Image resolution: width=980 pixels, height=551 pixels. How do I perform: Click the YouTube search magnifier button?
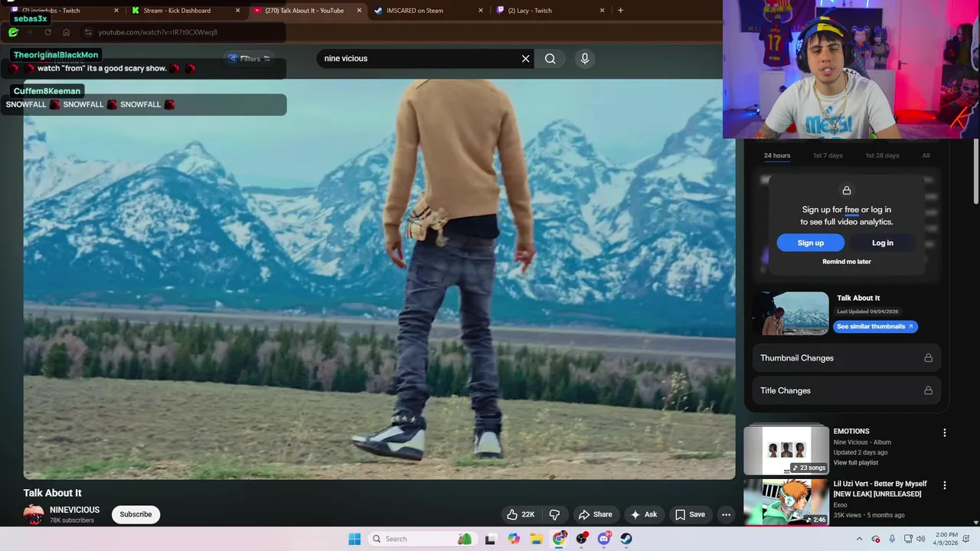pos(550,58)
